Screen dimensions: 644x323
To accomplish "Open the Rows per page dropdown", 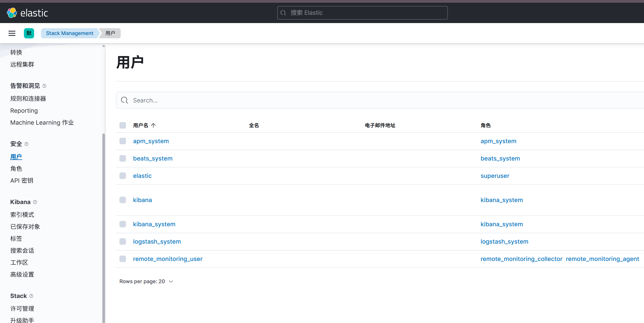I will (x=146, y=281).
